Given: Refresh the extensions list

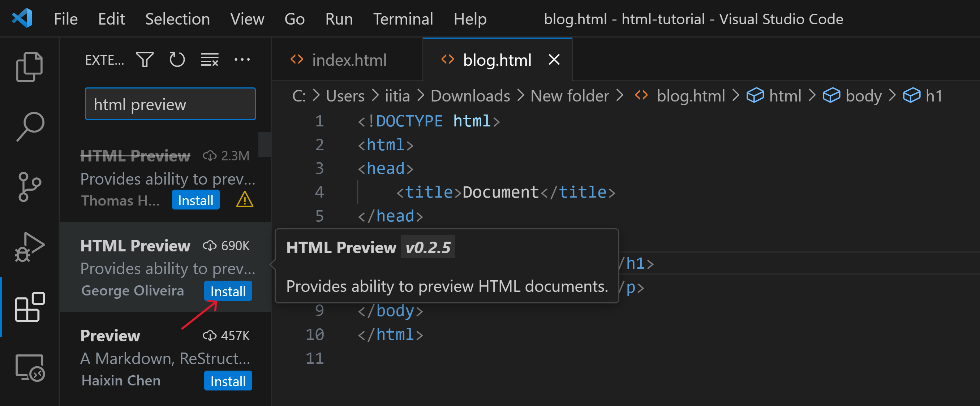Looking at the screenshot, I should coord(177,60).
